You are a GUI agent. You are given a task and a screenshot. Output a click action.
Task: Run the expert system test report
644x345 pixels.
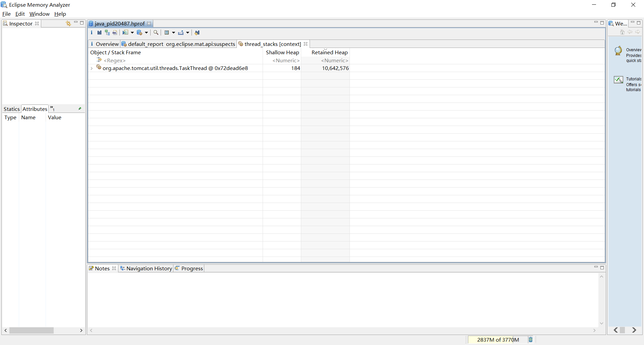125,32
